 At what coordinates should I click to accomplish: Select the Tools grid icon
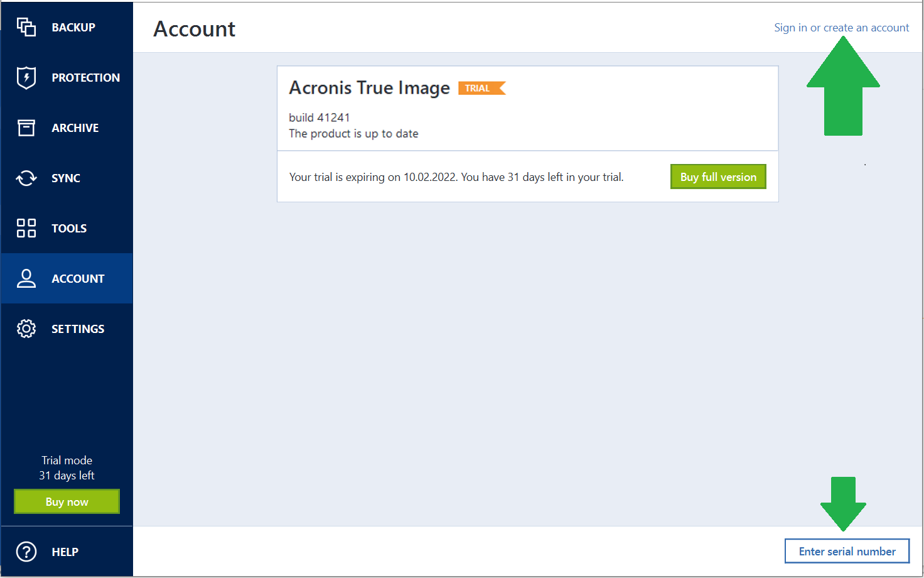[26, 227]
